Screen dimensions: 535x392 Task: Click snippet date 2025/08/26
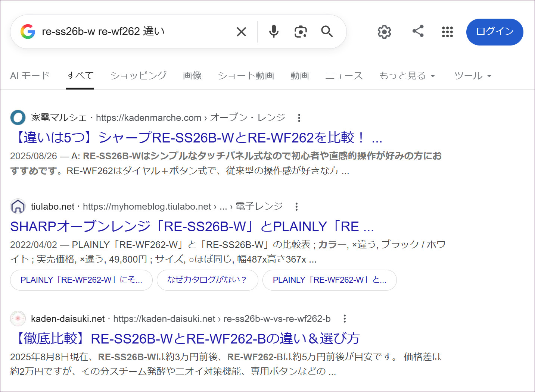click(x=34, y=156)
